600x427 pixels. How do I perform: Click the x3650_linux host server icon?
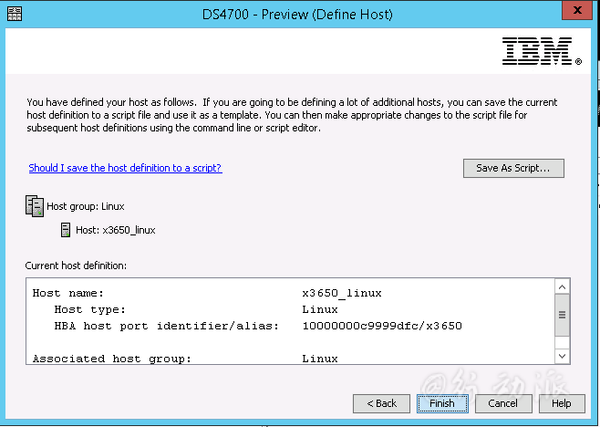point(65,230)
